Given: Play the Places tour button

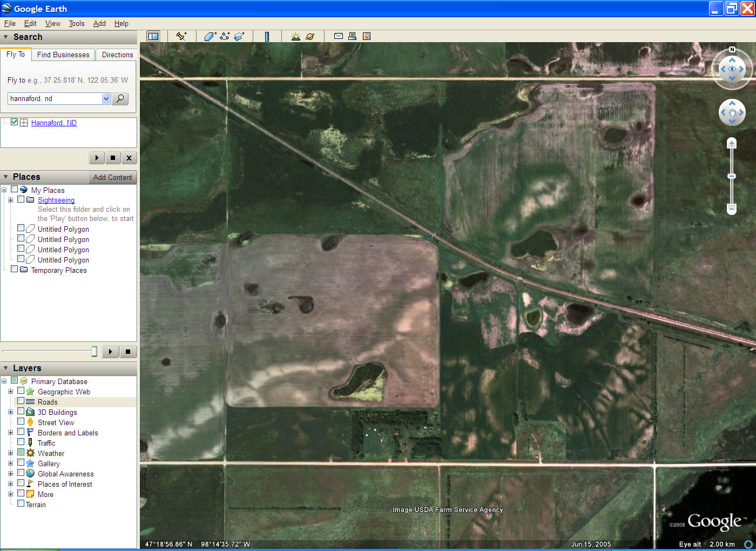Looking at the screenshot, I should click(110, 352).
